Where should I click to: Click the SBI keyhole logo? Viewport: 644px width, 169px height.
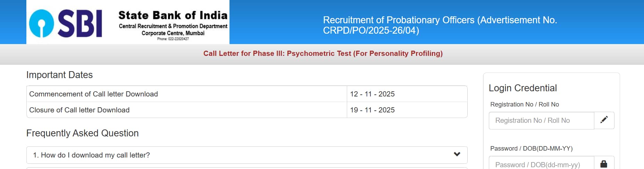point(41,23)
